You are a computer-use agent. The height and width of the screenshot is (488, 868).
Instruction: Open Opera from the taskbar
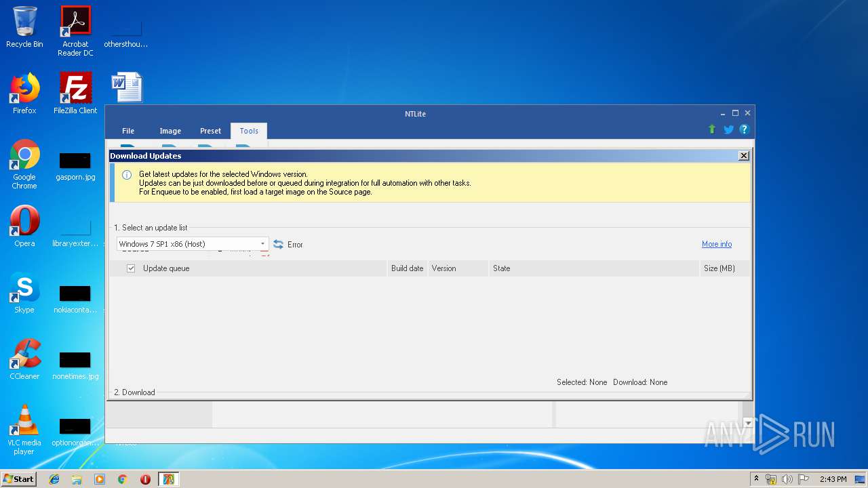(145, 479)
